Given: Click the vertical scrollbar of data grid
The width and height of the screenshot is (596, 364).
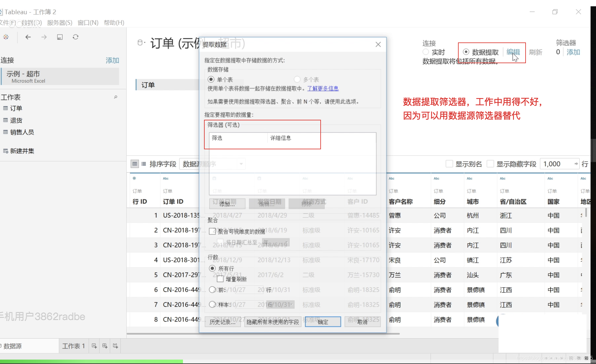Looking at the screenshot, I should 586,212.
